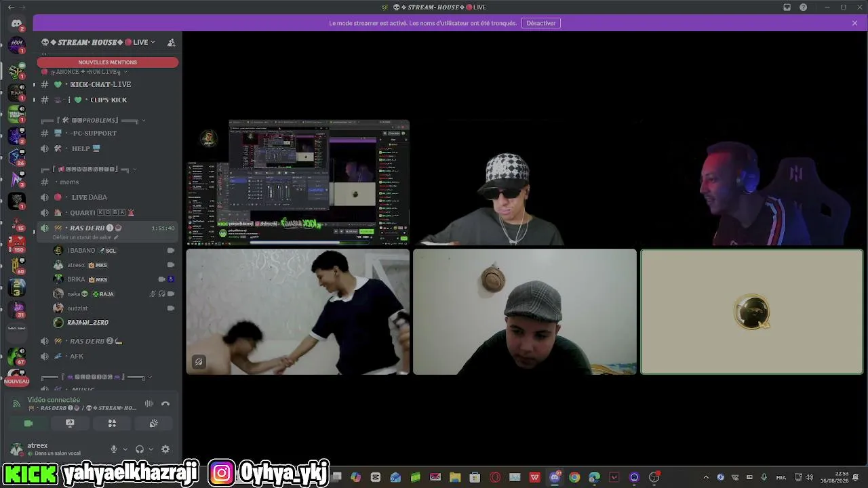Open the PC-SUPPORT text channel
This screenshot has height=488, width=868.
(x=106, y=133)
